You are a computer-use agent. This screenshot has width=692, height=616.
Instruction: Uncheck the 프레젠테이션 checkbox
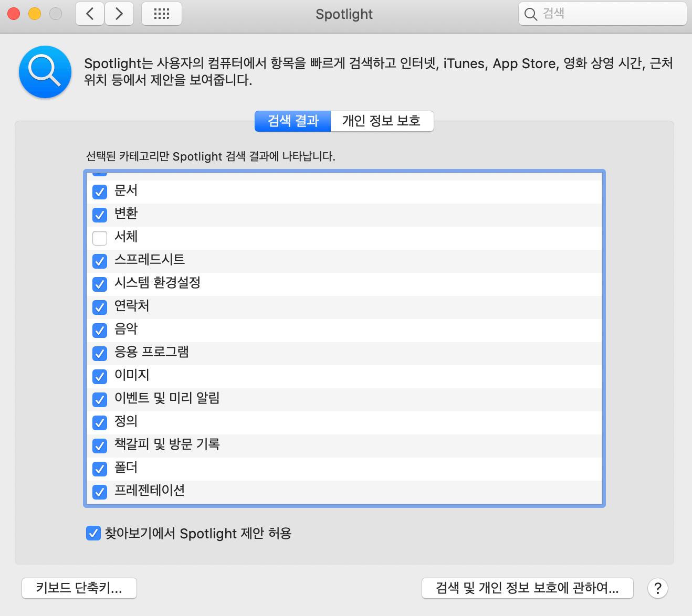pos(100,492)
